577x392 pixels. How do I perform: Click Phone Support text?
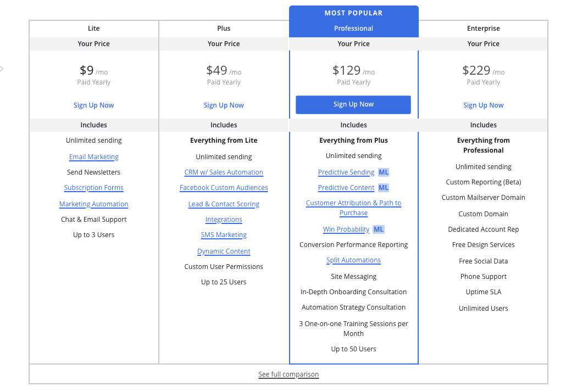tap(484, 277)
